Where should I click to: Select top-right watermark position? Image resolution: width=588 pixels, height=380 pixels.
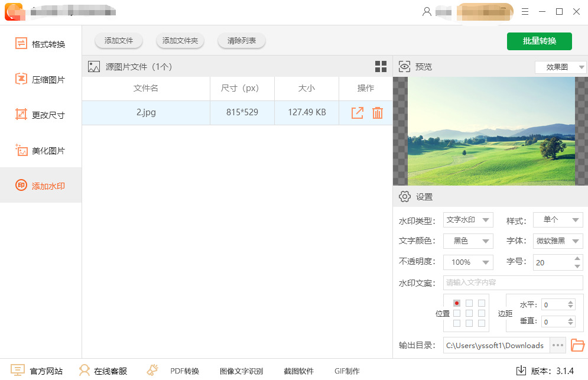click(x=482, y=303)
